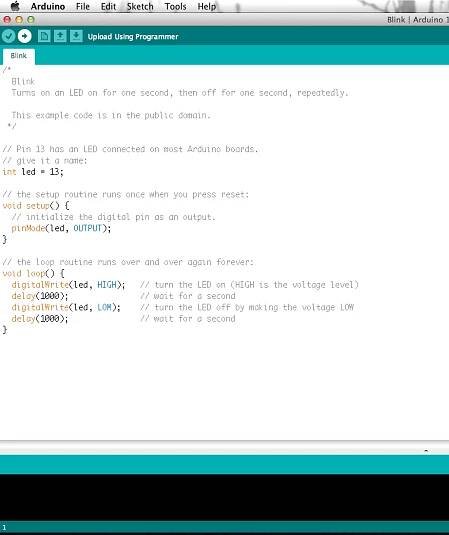
Task: Open the Tools menu
Action: (x=175, y=6)
